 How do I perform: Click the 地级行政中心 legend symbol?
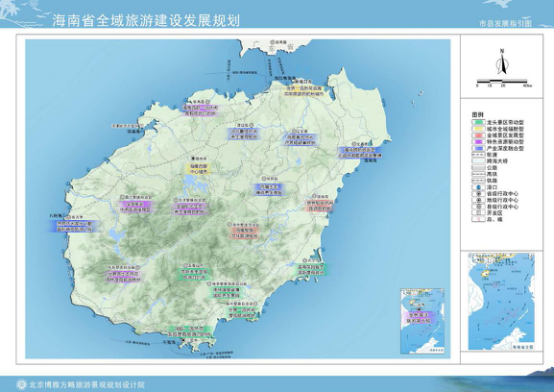[x=478, y=200]
